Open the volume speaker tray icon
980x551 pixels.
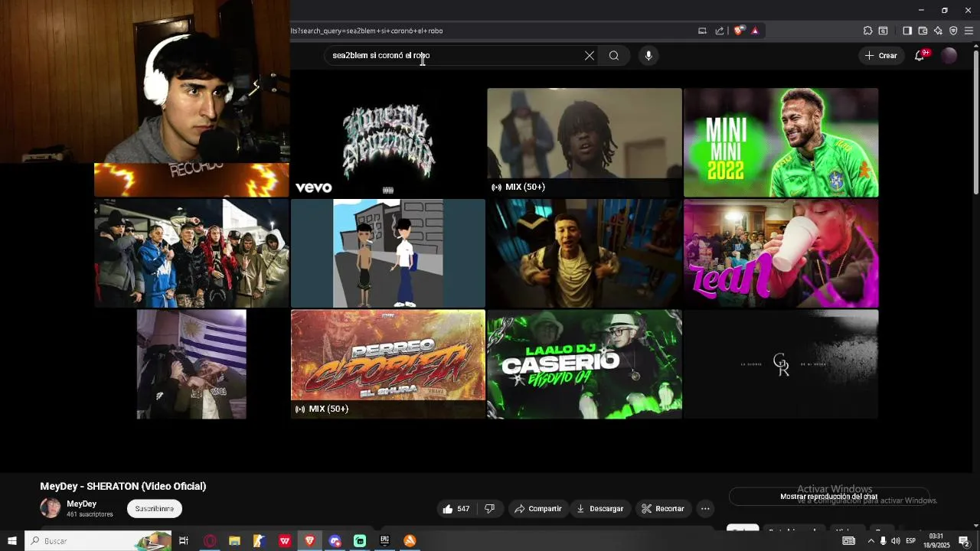click(x=895, y=541)
